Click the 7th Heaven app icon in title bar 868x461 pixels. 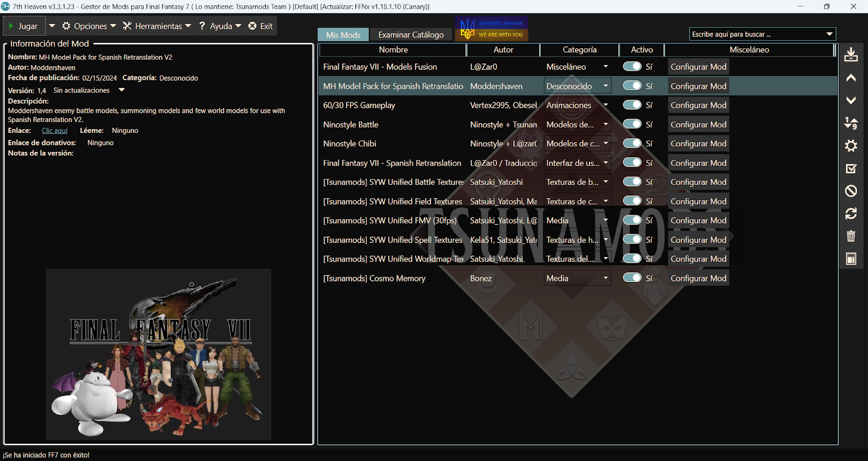[x=5, y=7]
